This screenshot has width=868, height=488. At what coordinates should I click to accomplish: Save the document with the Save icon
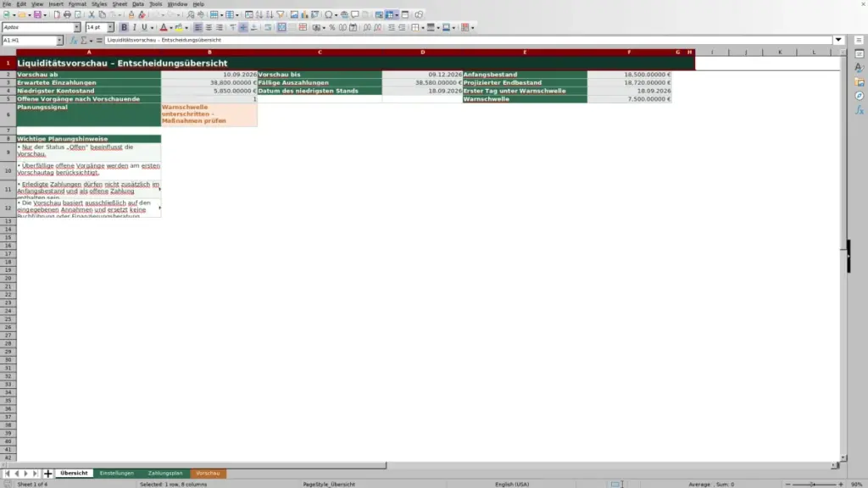pyautogui.click(x=37, y=15)
